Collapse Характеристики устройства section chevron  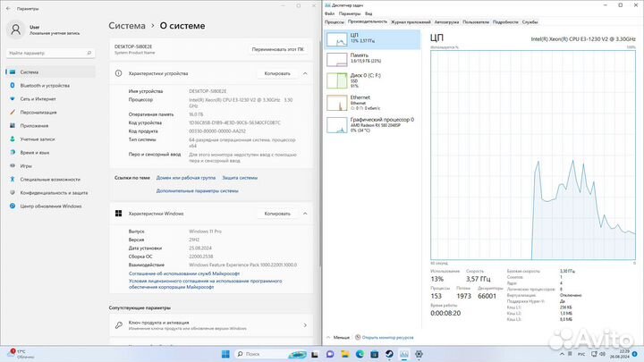(x=305, y=73)
